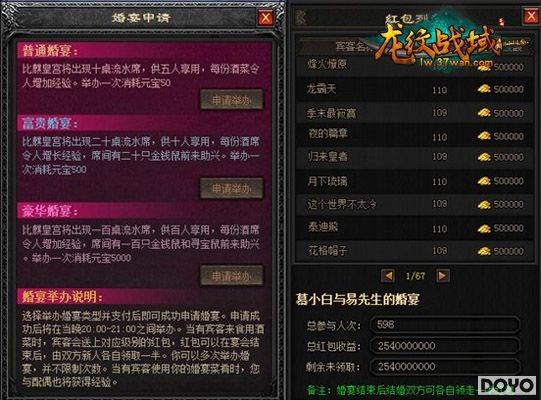The width and height of the screenshot is (541, 400).
Task: Click 申请举办 under 普通婚宴
Action: (232, 100)
